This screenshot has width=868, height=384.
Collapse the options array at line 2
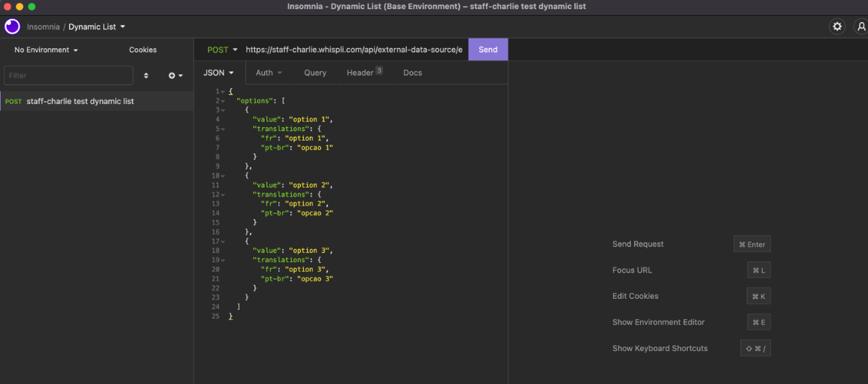223,101
